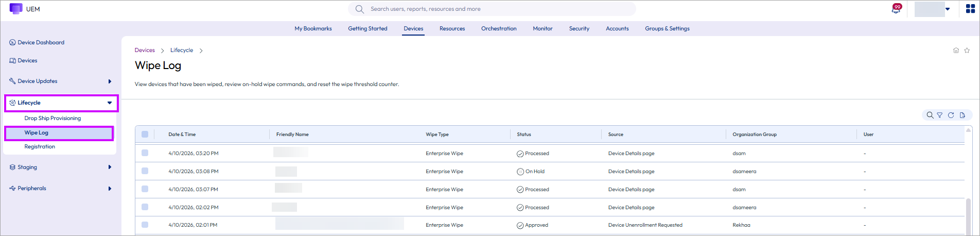Refresh the Wipe Log table
The height and width of the screenshot is (236, 980).
click(x=951, y=115)
